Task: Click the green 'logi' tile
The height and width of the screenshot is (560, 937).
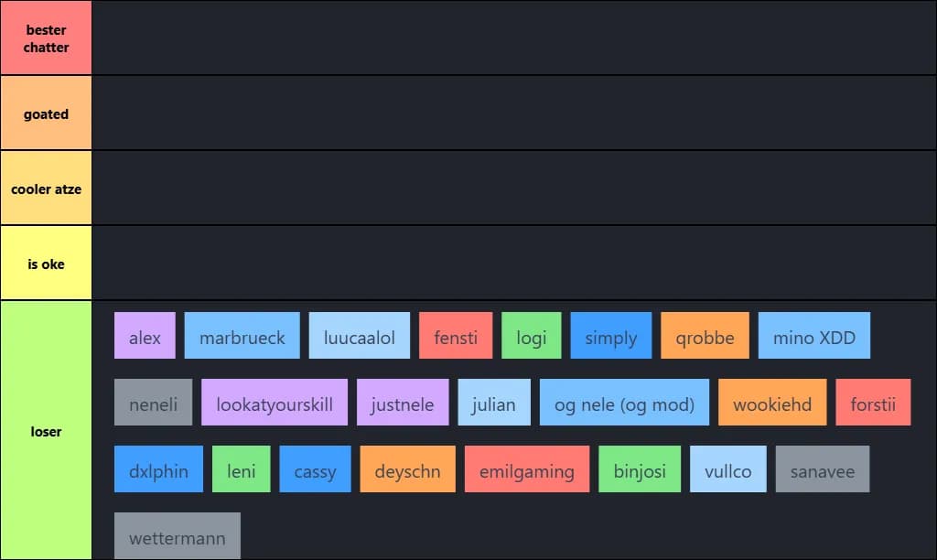Action: click(x=531, y=336)
